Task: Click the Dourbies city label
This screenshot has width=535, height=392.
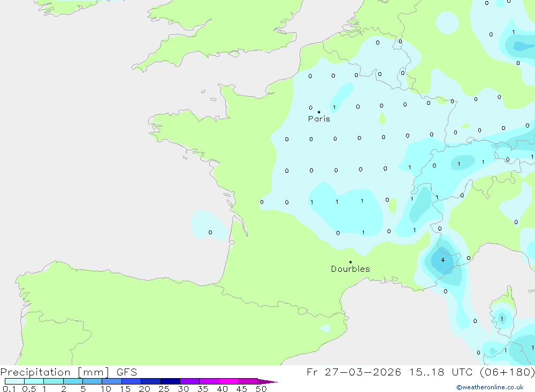Action: pos(350,269)
